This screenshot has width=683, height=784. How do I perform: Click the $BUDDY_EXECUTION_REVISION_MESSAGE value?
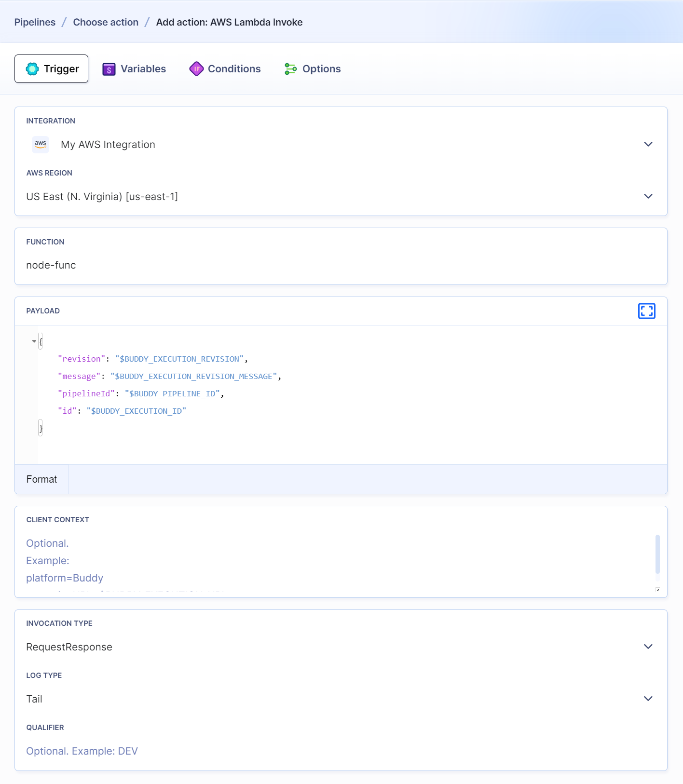(194, 376)
